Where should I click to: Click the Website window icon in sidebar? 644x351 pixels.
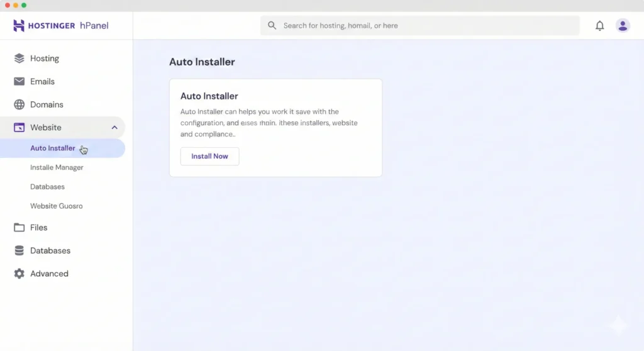tap(19, 128)
